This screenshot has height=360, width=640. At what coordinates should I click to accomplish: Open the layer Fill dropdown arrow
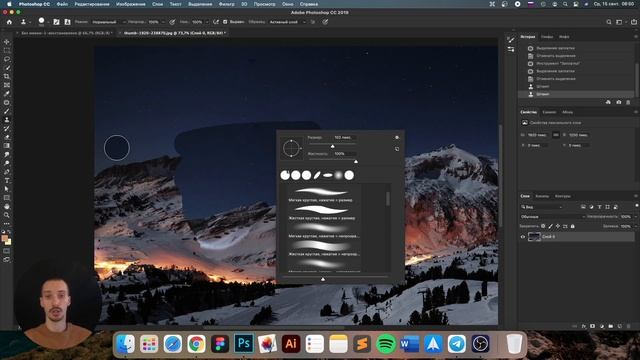pyautogui.click(x=636, y=226)
